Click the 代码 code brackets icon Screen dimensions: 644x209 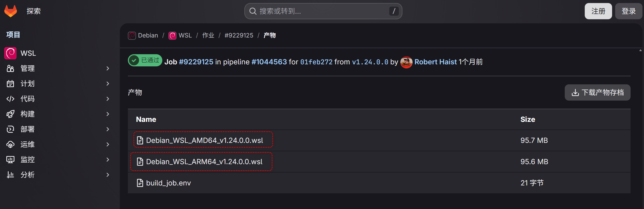tap(10, 99)
